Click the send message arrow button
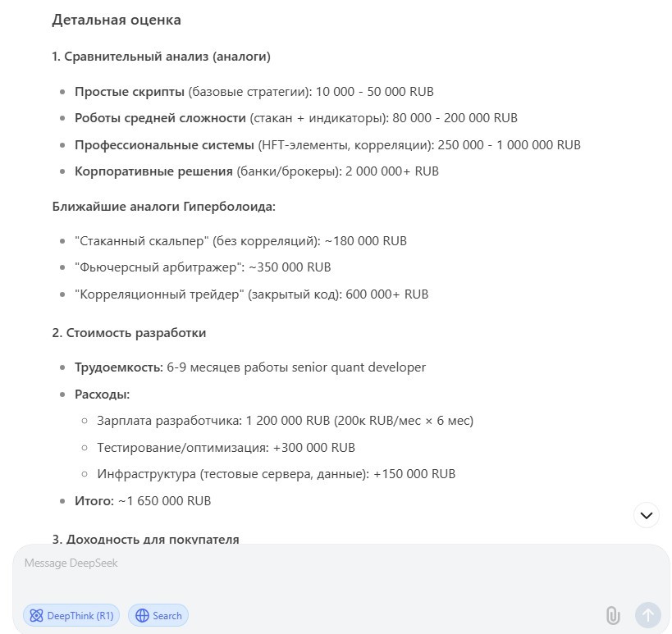672x634 pixels. (x=647, y=615)
